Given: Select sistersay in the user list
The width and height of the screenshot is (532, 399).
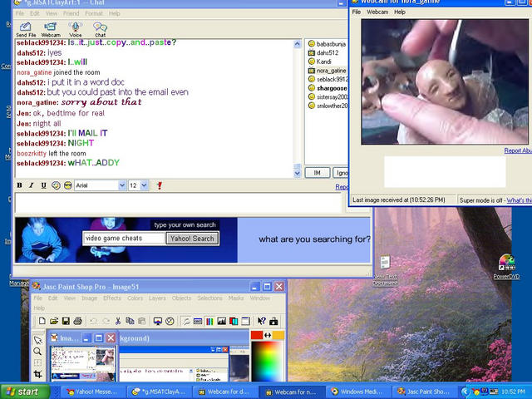Looking at the screenshot, I should (x=328, y=97).
